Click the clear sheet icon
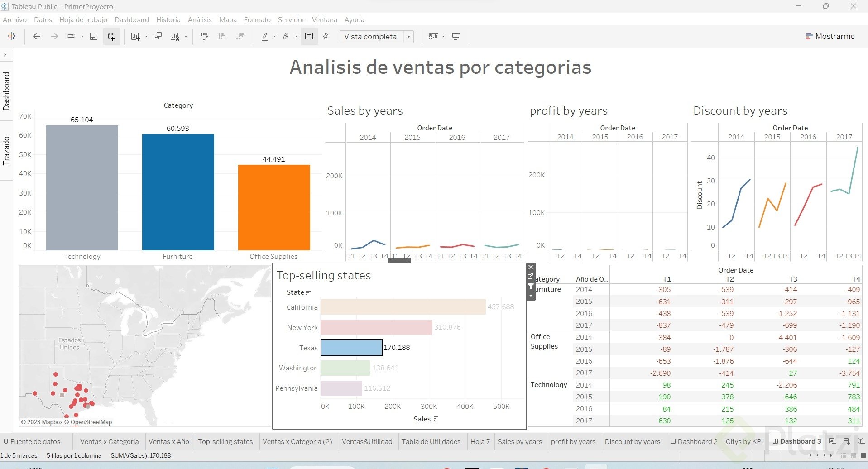868x469 pixels. coord(175,36)
